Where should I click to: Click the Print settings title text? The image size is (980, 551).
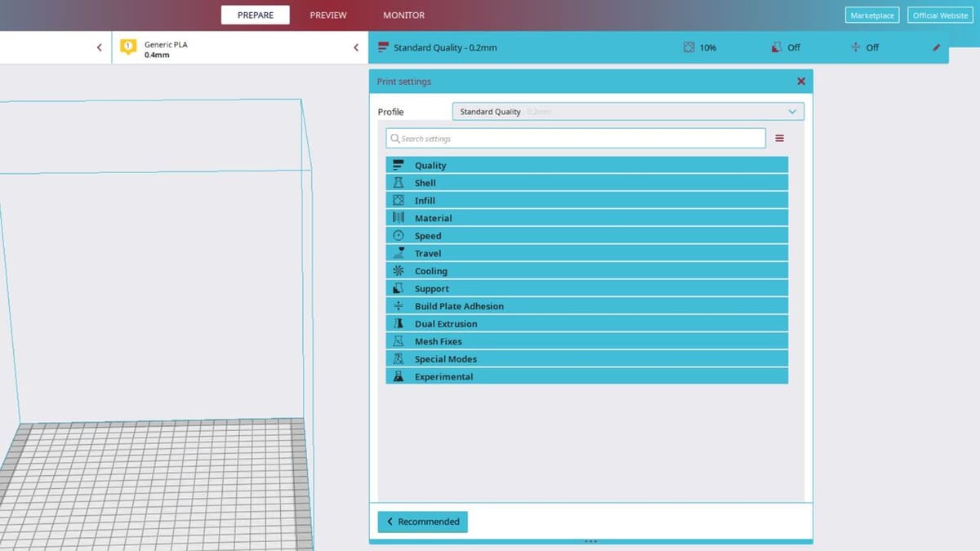[404, 82]
